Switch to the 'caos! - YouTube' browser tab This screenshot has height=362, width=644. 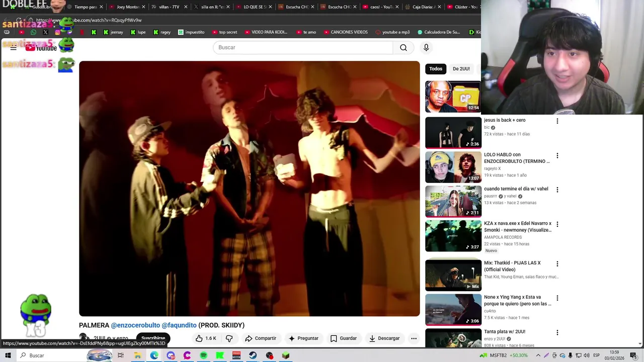(x=381, y=7)
